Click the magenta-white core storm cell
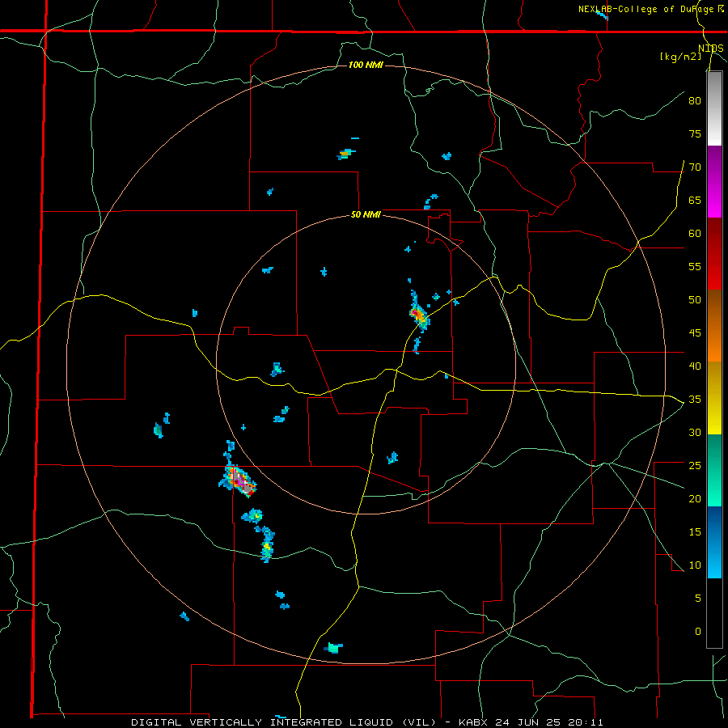This screenshot has width=728, height=728. click(238, 480)
